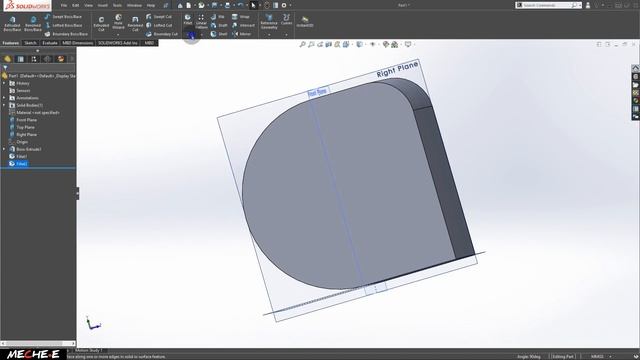Click the feature tree horizontal scrollbar

pyautogui.click(x=38, y=343)
